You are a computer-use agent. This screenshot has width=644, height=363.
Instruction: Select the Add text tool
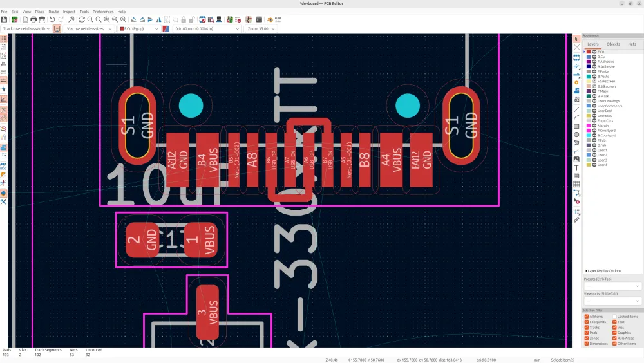[x=576, y=167]
